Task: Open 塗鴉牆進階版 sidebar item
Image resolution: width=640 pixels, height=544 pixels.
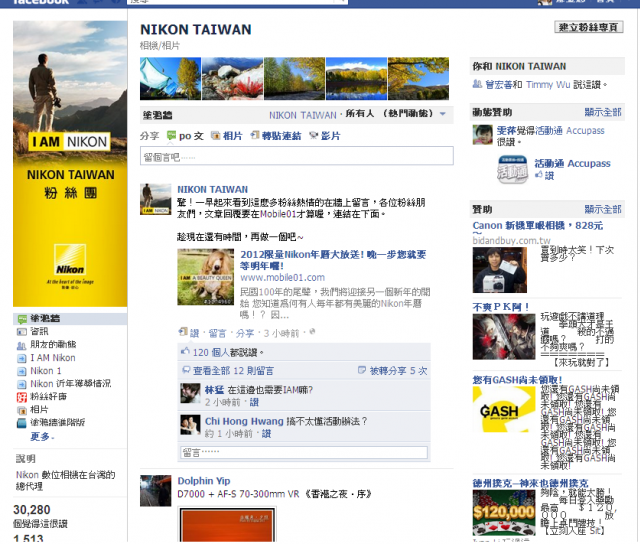Action: click(x=58, y=423)
